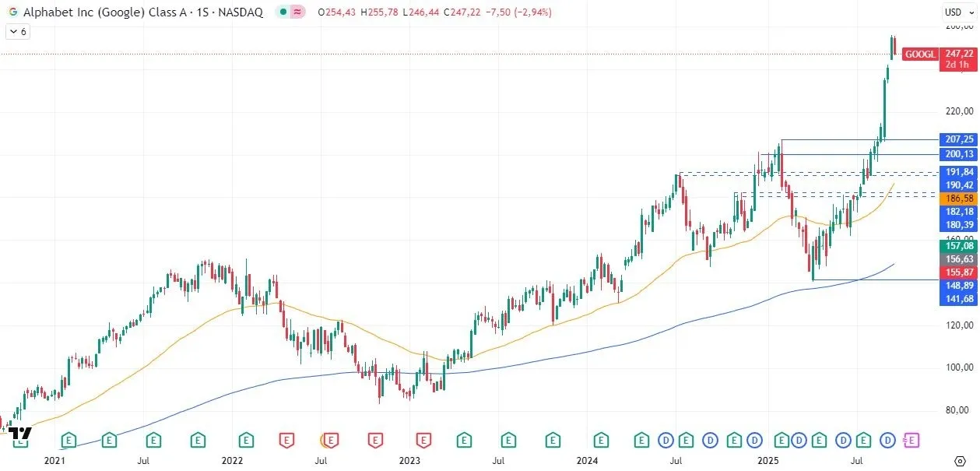Click the 2d 1h countdown timer label

coord(957,63)
